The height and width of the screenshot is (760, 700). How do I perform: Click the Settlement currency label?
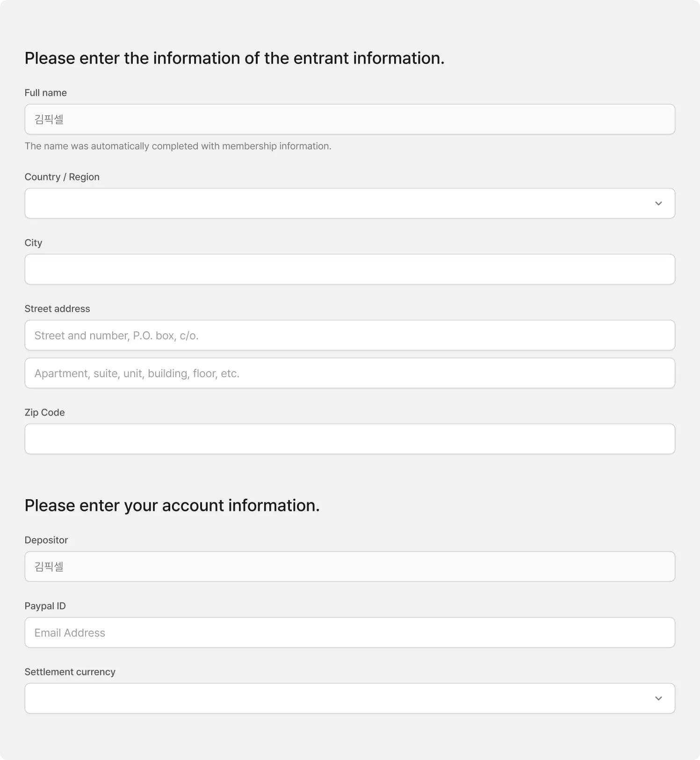pos(70,672)
